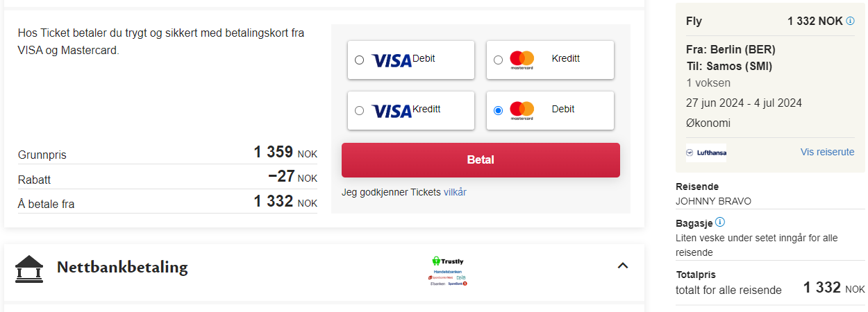Choose Mastercard Kreditt radio option
This screenshot has width=868, height=312.
(x=498, y=60)
